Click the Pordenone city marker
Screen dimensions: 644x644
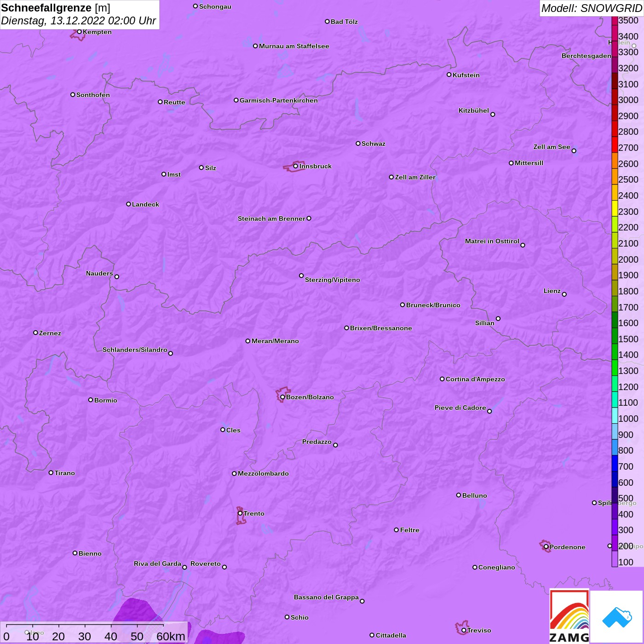coord(546,547)
